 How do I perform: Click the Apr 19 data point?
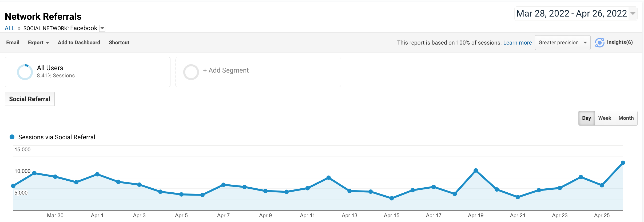pyautogui.click(x=476, y=171)
